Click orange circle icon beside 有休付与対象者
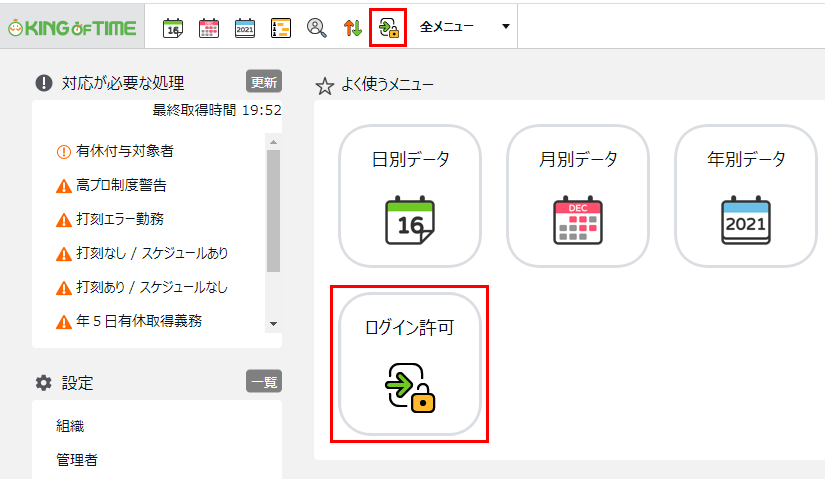This screenshot has height=479, width=825. pos(64,152)
